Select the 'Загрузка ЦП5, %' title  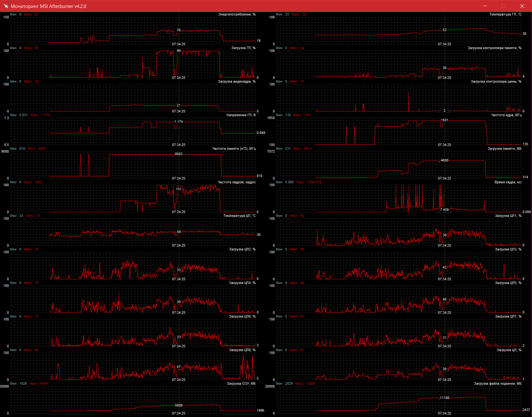point(508,283)
